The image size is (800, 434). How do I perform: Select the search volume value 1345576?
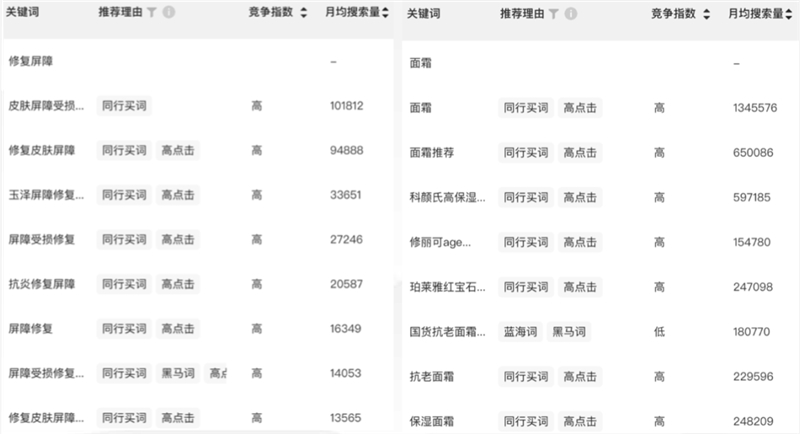[755, 108]
